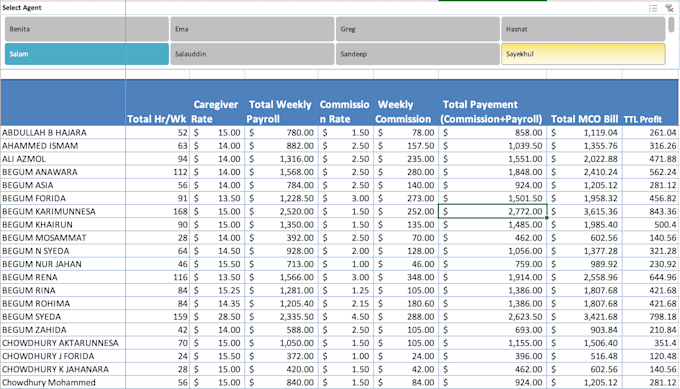Select agent Salauddin in slicer
This screenshot has width=680, height=389.
pos(252,54)
